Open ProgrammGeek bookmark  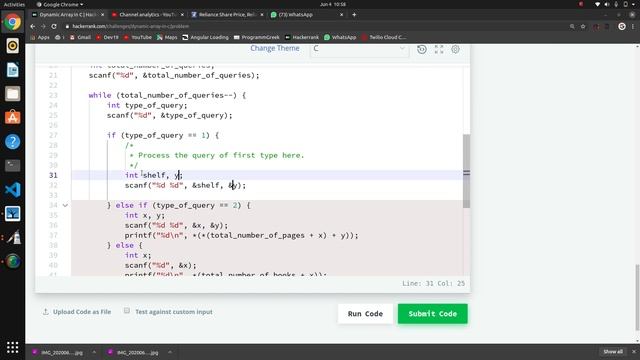point(256,37)
